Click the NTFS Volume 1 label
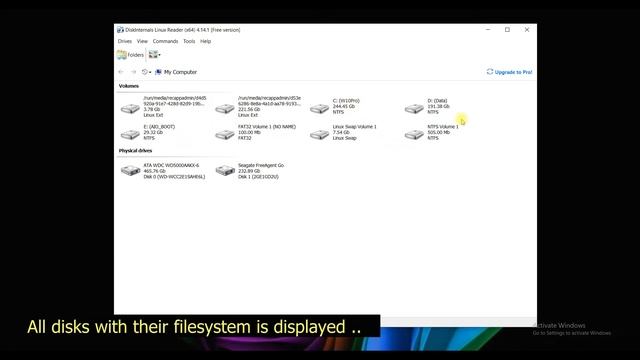 pyautogui.click(x=443, y=127)
